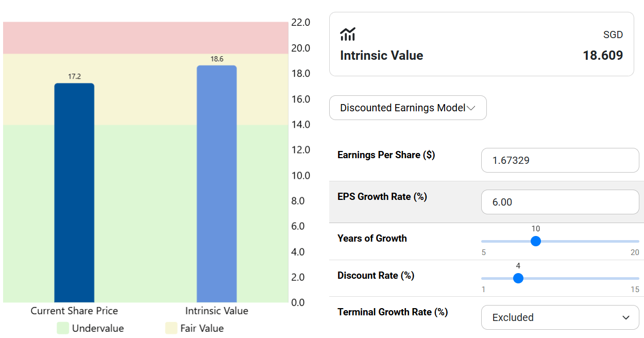Click the intrinsic value chart icon
644x338 pixels.
point(348,35)
